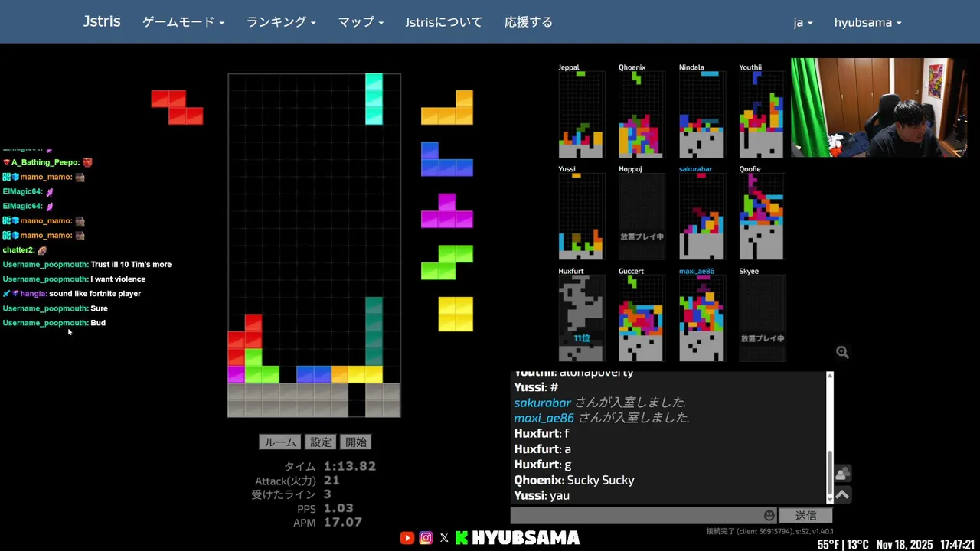Click the red Z hold piece

click(x=177, y=107)
